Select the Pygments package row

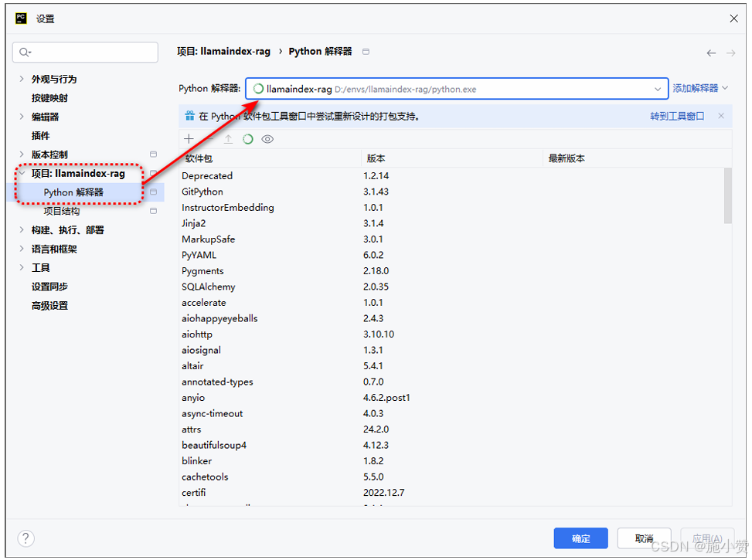[x=452, y=270]
